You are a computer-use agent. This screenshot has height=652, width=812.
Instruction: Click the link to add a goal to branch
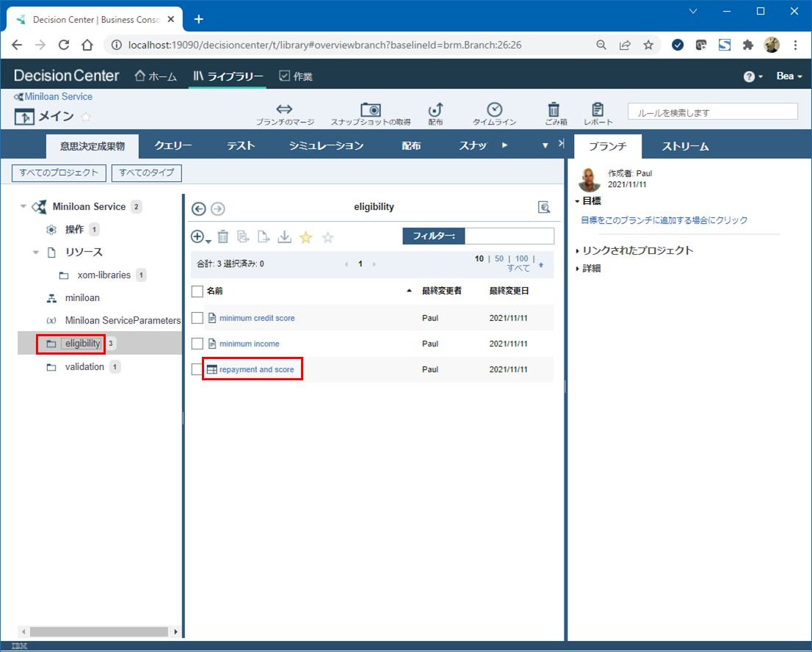[x=664, y=220]
